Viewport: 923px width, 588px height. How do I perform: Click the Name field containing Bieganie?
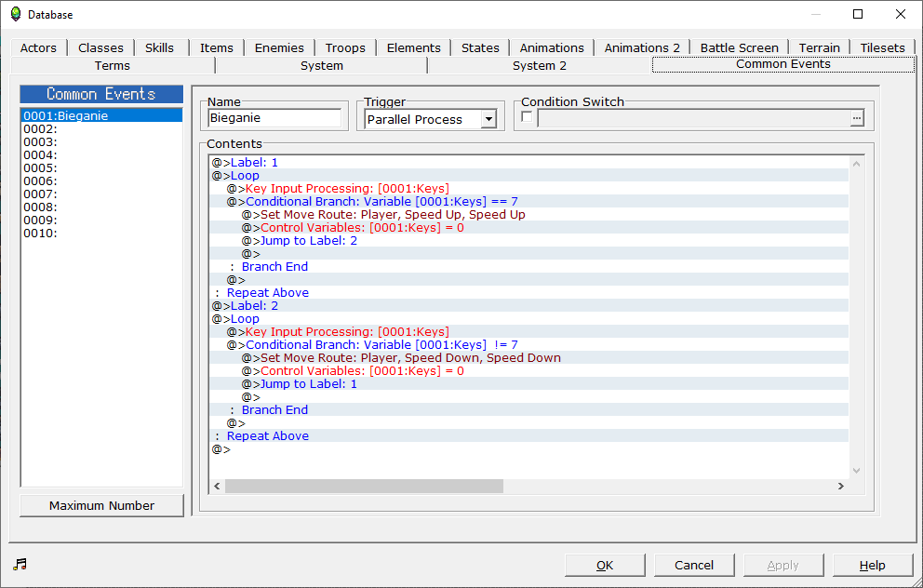274,118
